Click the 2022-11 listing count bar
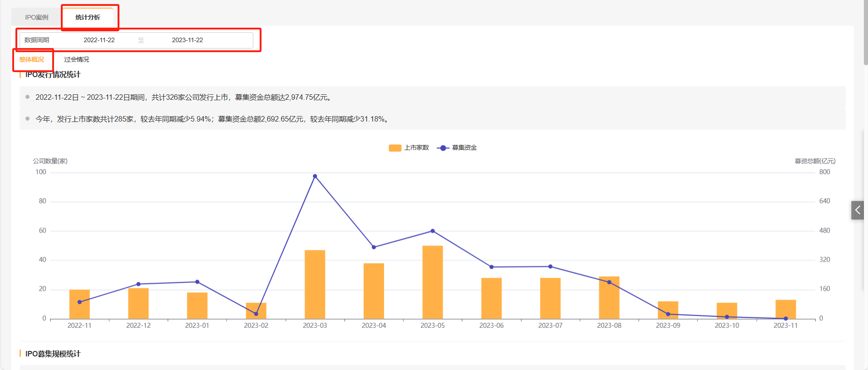The width and height of the screenshot is (868, 370). click(79, 304)
